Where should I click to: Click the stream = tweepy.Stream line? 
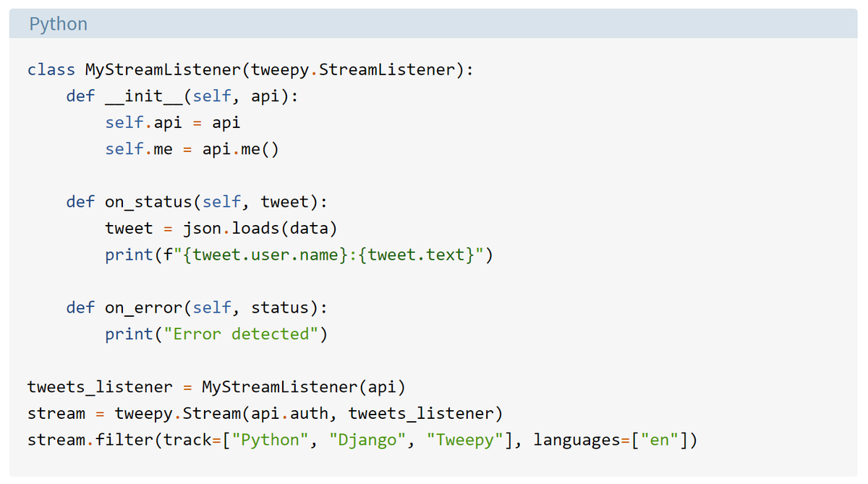(x=265, y=414)
